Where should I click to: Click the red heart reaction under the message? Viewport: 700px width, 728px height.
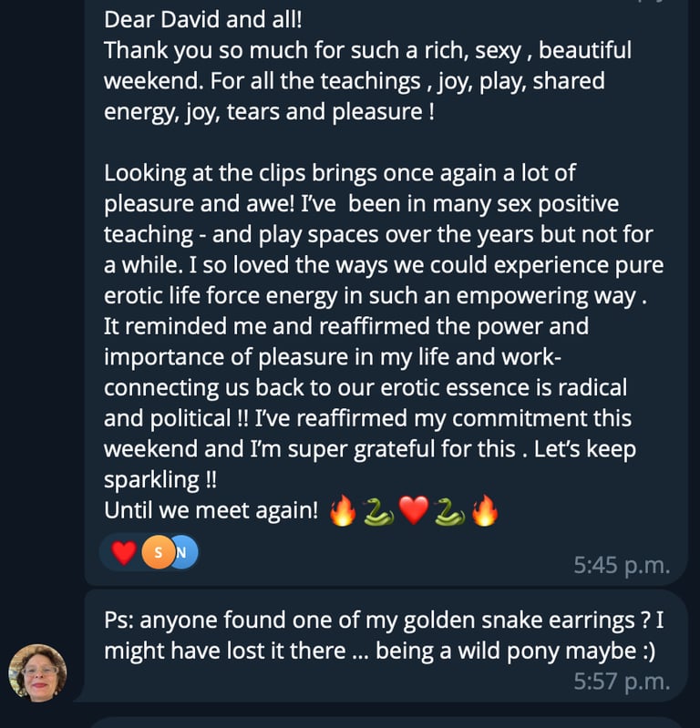[x=123, y=552]
